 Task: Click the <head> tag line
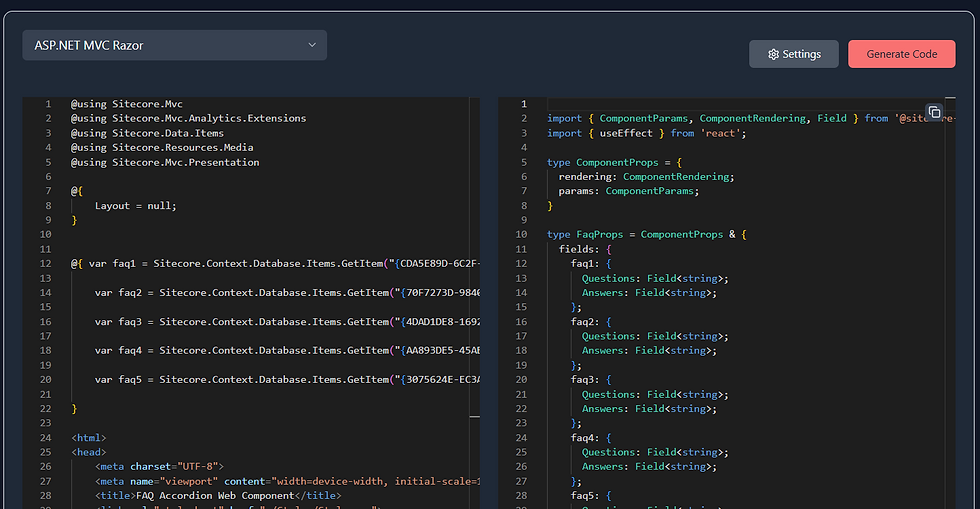coord(88,452)
